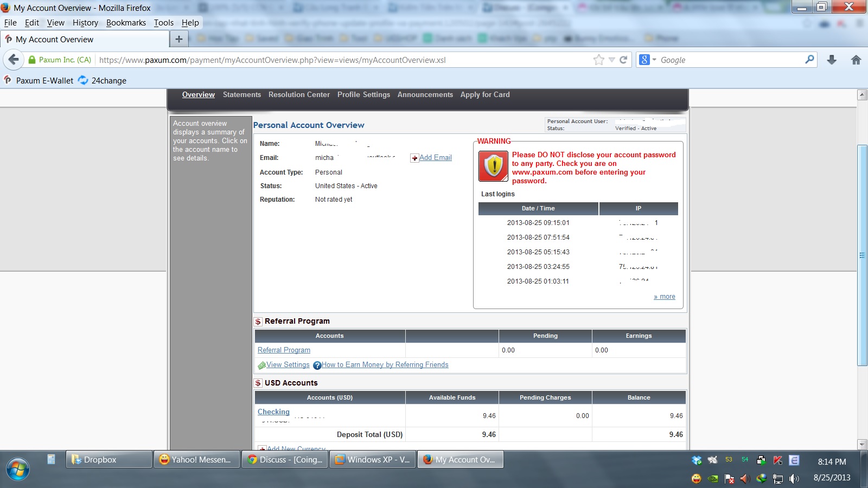Open the Edit menu

click(32, 23)
